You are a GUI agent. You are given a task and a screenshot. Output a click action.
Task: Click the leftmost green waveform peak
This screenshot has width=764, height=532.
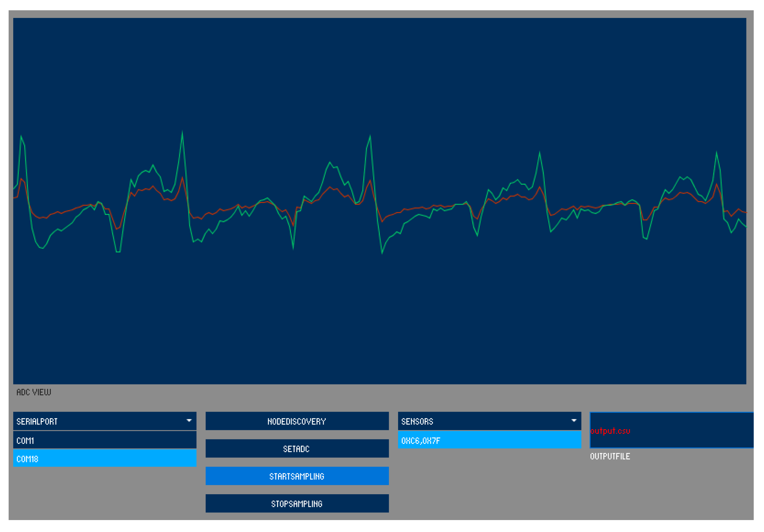click(x=21, y=136)
